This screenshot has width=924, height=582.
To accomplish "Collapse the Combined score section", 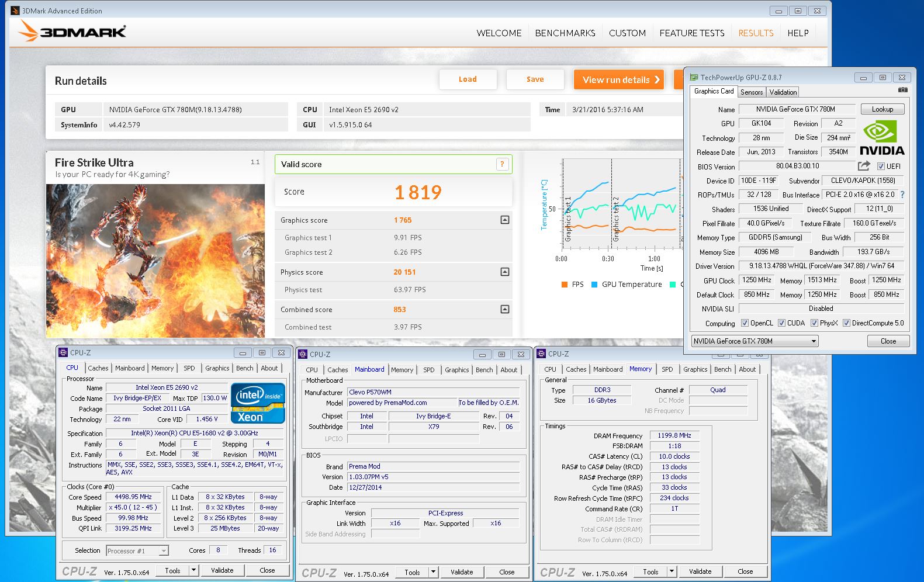I will 505,309.
